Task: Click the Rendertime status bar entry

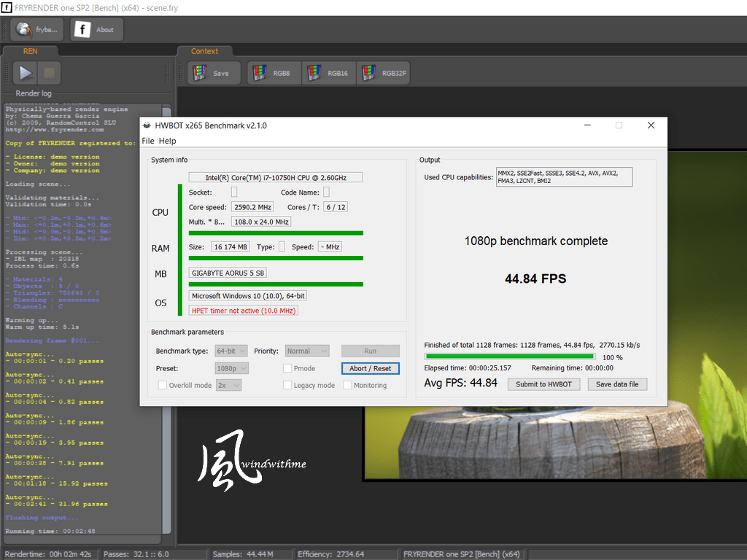Action: tap(48, 554)
